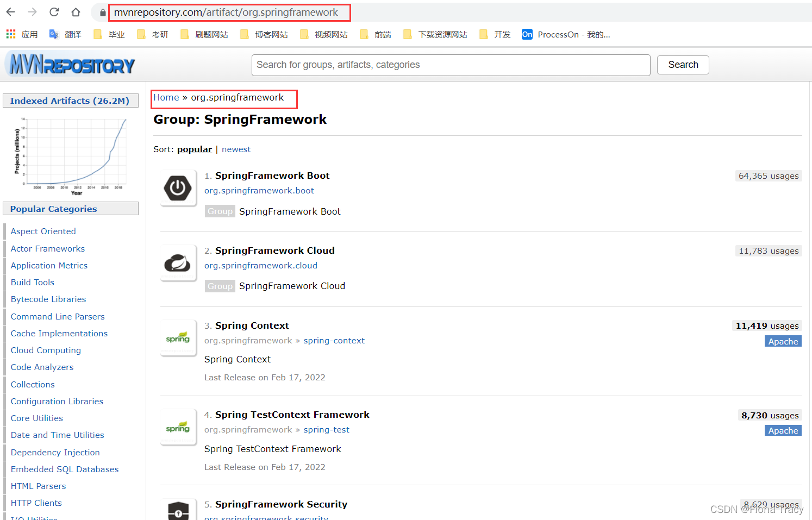Click org.springframework link under Spring Context
The height and width of the screenshot is (520, 812).
(x=248, y=341)
